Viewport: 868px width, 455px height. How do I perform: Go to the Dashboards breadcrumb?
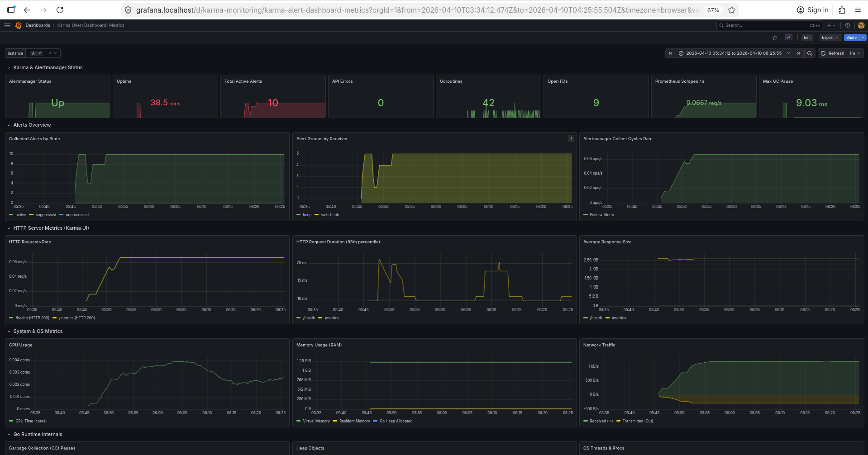point(38,25)
